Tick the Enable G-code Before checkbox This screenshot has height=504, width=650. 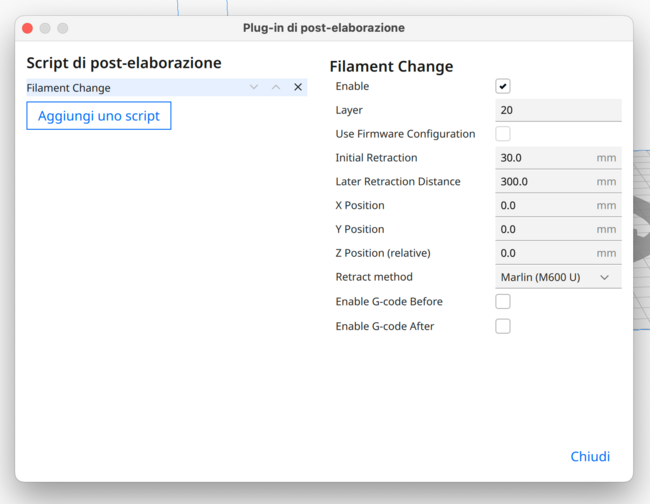point(503,302)
